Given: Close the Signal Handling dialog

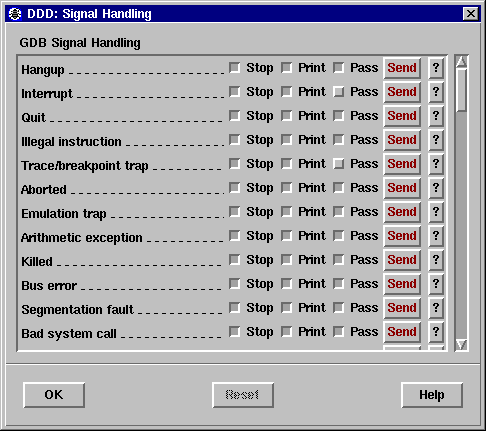Looking at the screenshot, I should tap(471, 14).
